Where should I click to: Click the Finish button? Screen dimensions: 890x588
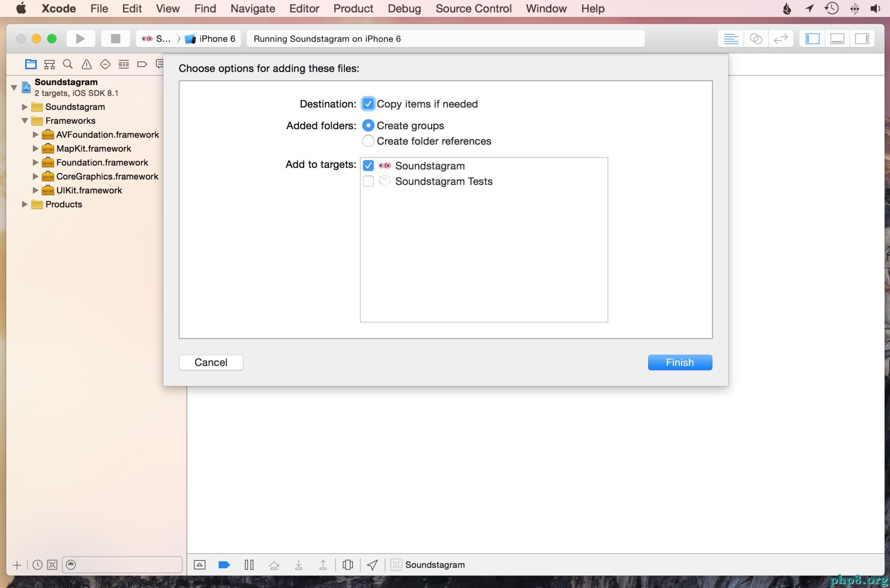680,363
